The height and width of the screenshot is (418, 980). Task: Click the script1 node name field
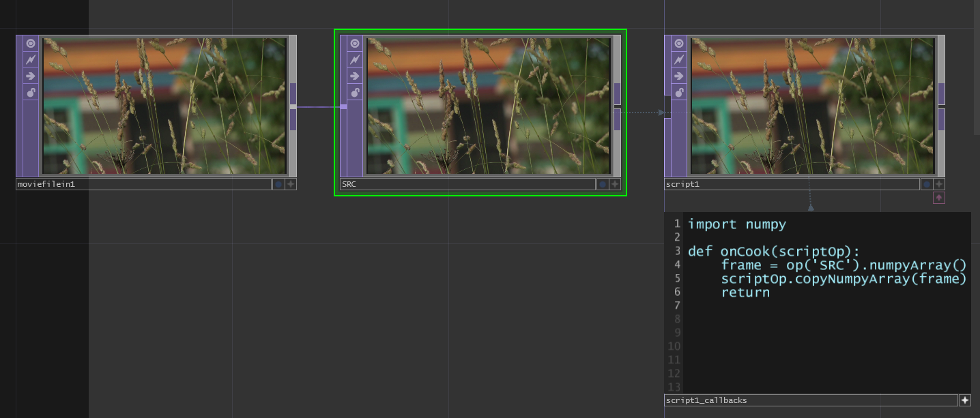792,184
